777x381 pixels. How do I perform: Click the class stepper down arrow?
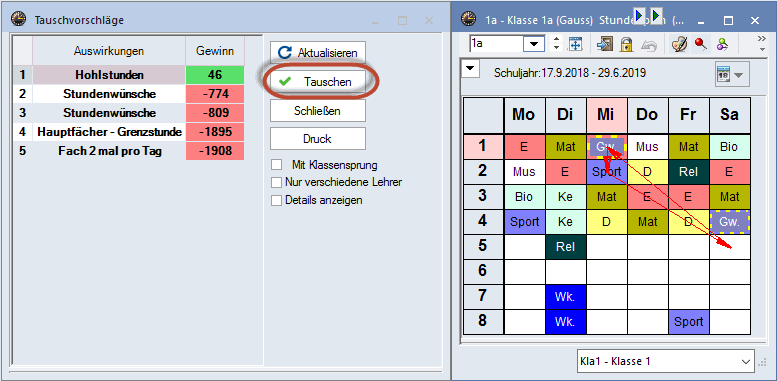(556, 48)
